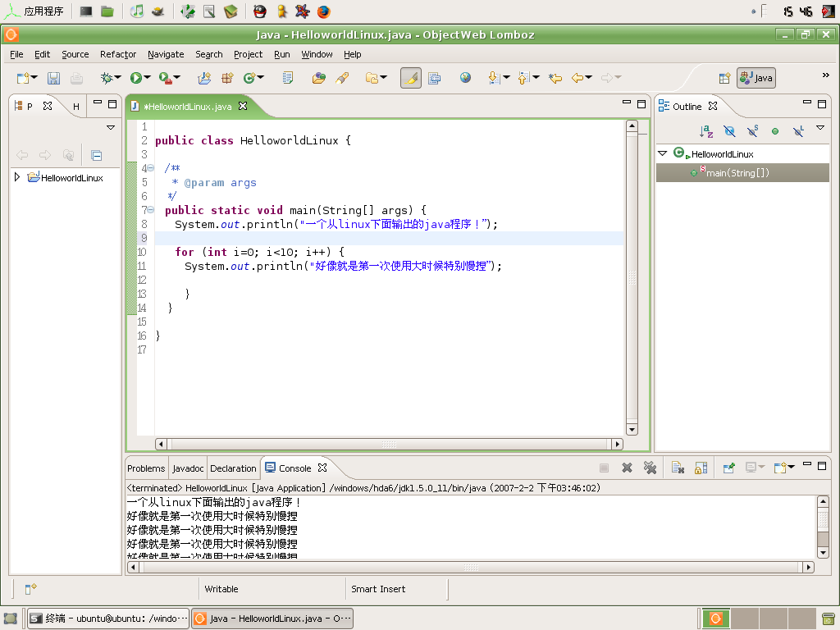This screenshot has height=630, width=840.
Task: Toggle Show Source of Selected Element Only
Action: click(x=435, y=78)
